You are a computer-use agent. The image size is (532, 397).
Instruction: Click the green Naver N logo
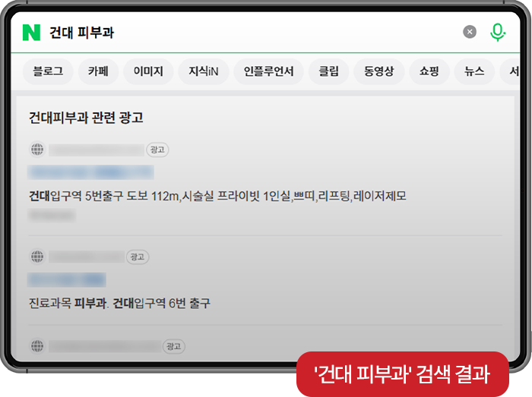31,33
